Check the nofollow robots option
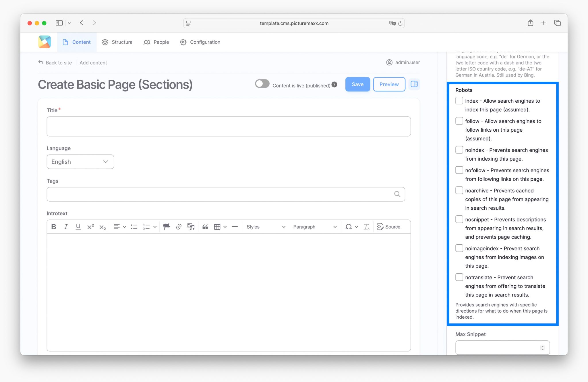588x382 pixels. (x=459, y=170)
